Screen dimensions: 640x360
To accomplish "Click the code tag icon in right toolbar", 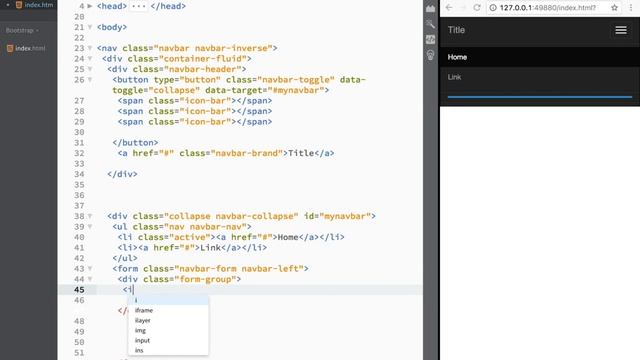I will pos(430,40).
